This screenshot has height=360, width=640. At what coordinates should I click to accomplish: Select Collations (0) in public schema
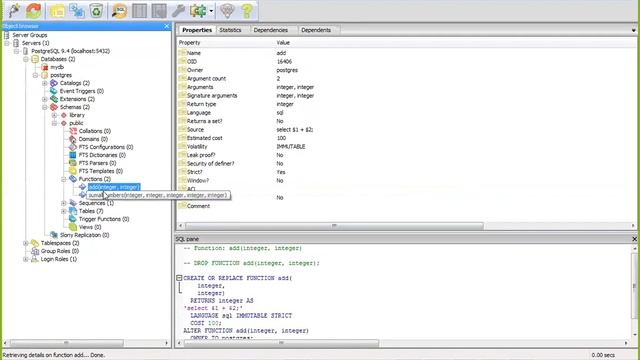click(x=95, y=131)
